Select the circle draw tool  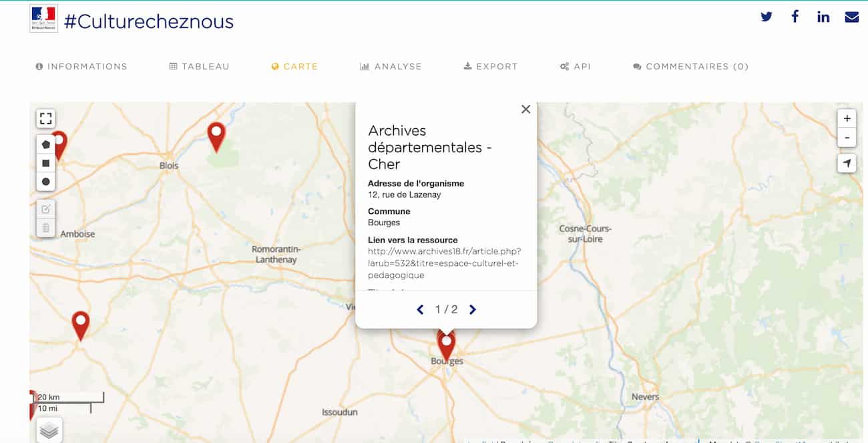45,182
